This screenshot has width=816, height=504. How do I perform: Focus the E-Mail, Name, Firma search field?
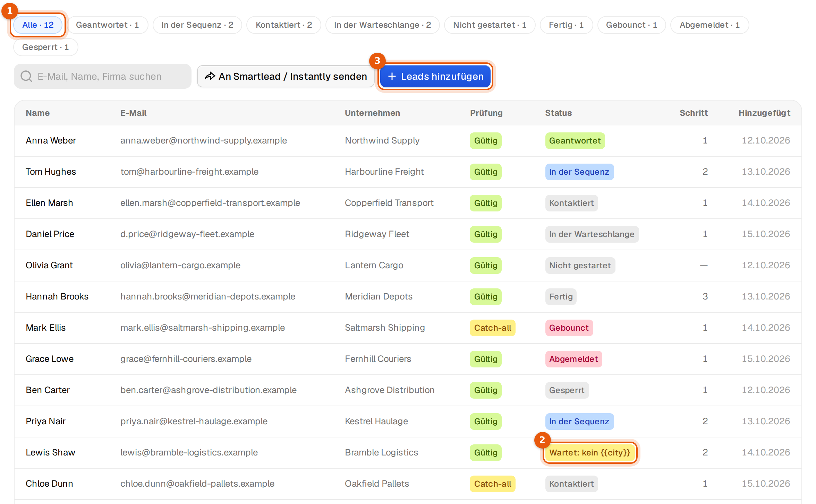[x=103, y=76]
